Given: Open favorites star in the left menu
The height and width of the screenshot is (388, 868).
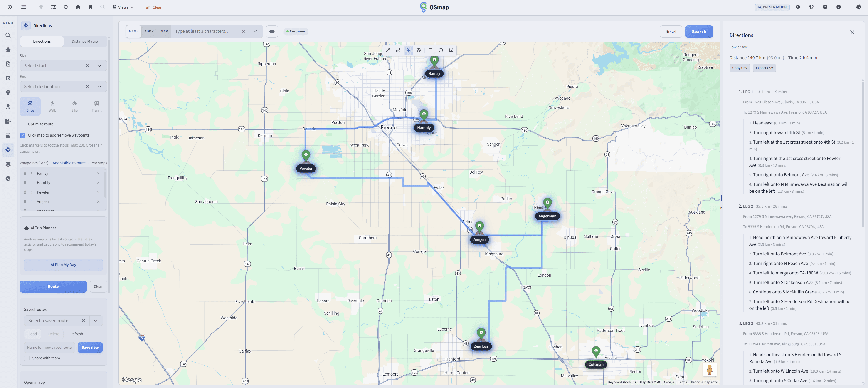Looking at the screenshot, I should tap(8, 50).
